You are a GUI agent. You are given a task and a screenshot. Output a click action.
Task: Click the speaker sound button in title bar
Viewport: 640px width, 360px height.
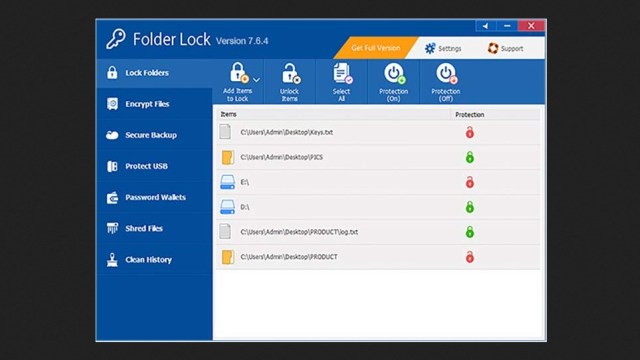(486, 26)
